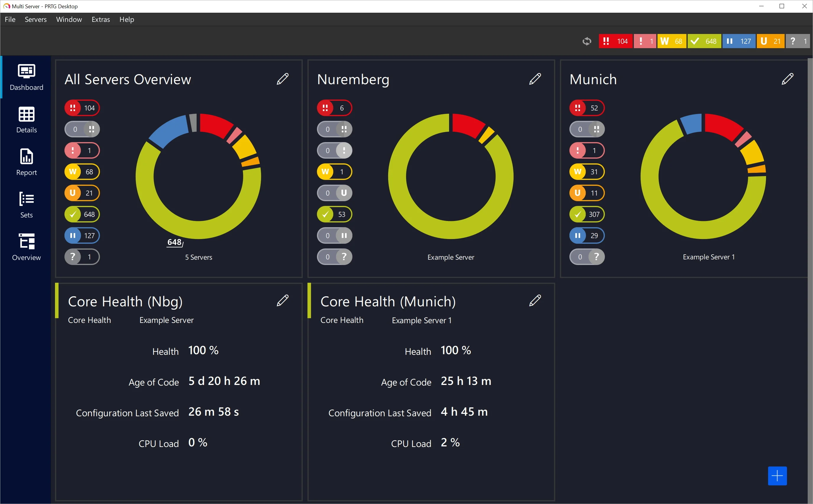Image resolution: width=813 pixels, height=504 pixels.
Task: Click the add new panel button
Action: pyautogui.click(x=777, y=476)
